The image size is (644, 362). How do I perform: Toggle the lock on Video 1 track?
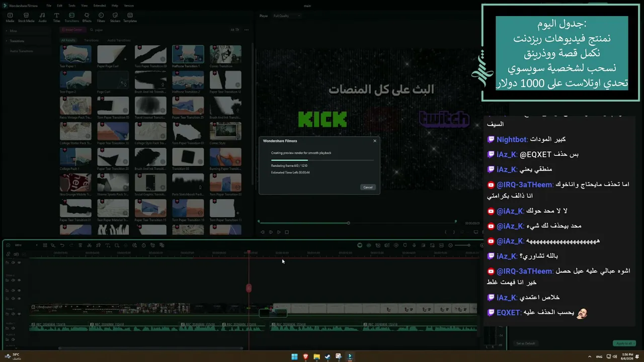7,314
